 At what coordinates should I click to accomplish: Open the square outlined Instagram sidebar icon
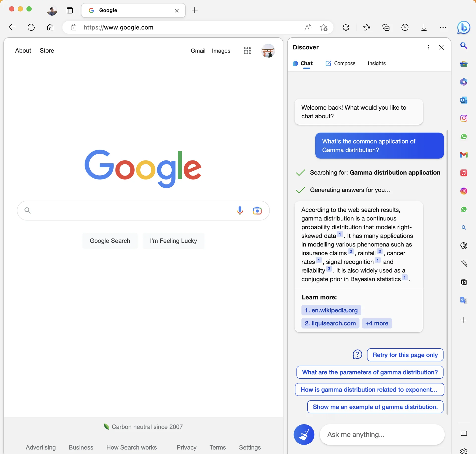pyautogui.click(x=464, y=118)
